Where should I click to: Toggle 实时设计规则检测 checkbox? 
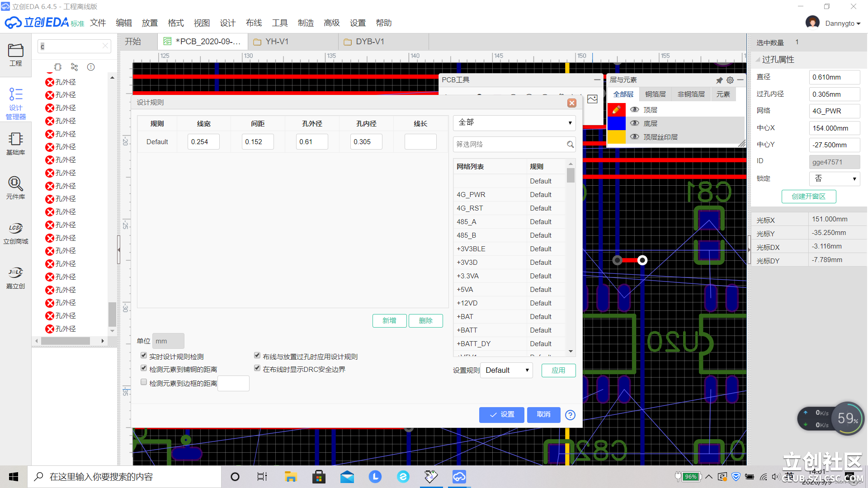pos(144,356)
